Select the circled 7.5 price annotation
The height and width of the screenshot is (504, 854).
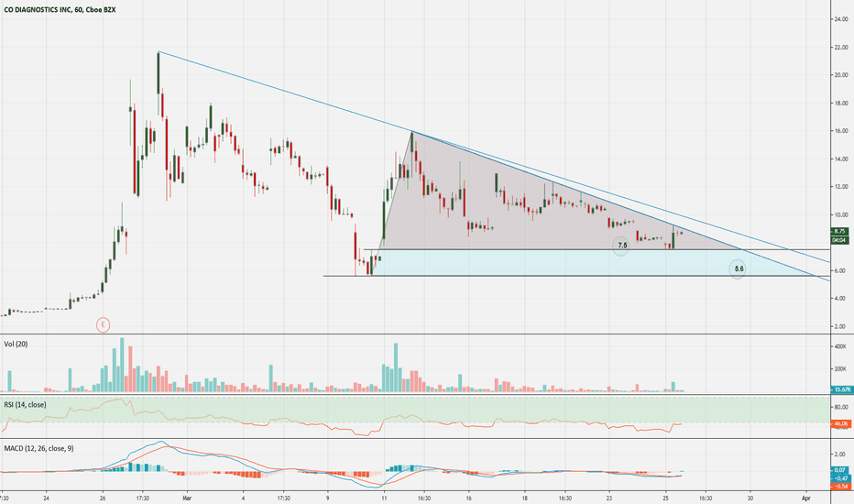[x=621, y=246]
